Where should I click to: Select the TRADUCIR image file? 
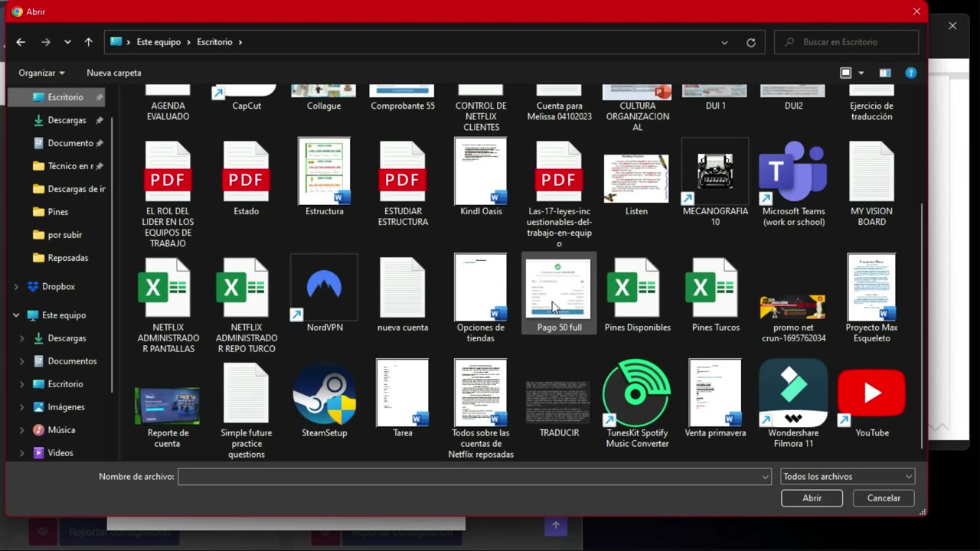pos(559,403)
